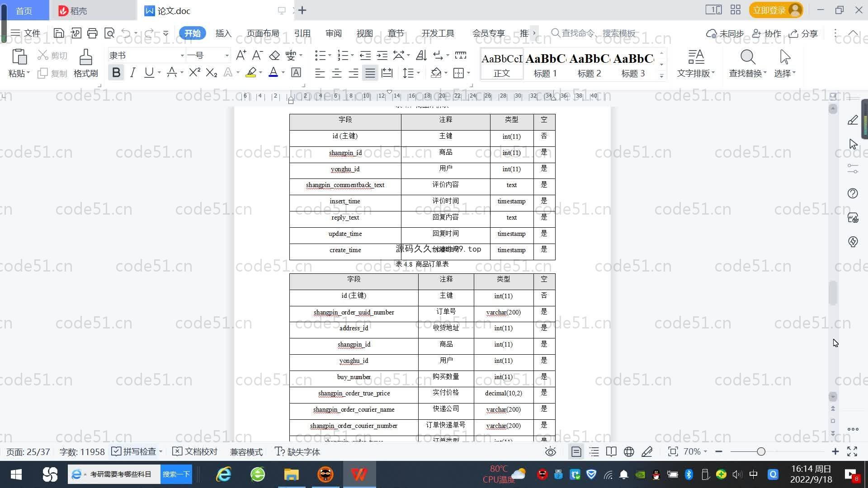
Task: Toggle page layout view button
Action: click(576, 451)
